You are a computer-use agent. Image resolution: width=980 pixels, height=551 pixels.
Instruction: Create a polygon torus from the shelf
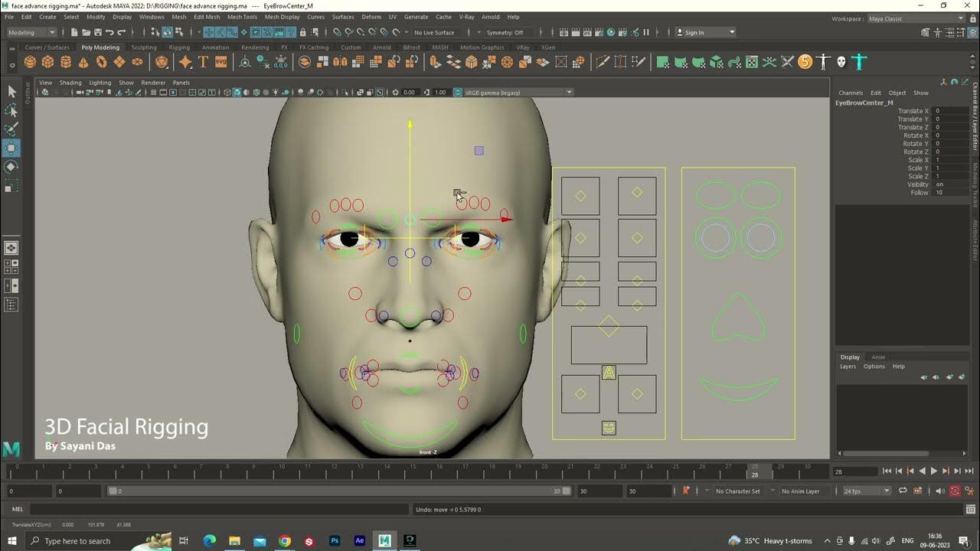coord(101,62)
